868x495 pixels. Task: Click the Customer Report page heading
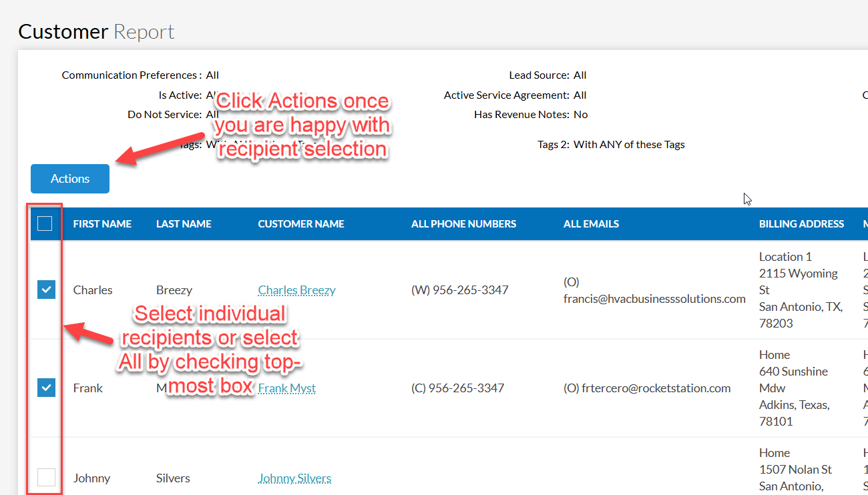pos(96,31)
